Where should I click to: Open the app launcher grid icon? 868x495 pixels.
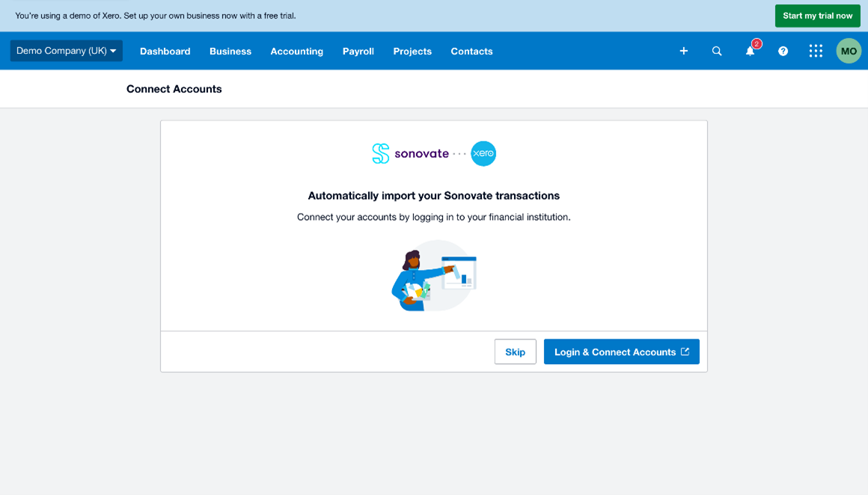(816, 51)
